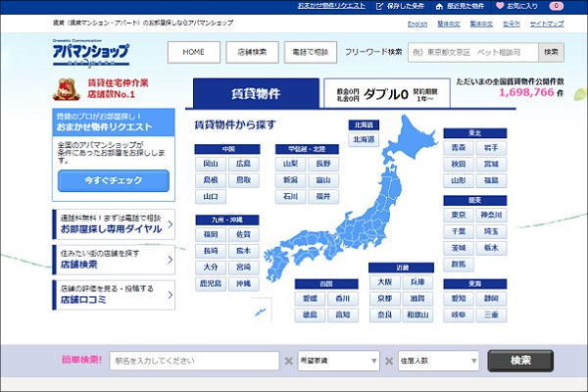
Task: Open the 希望家賃 dropdown
Action: pyautogui.click(x=339, y=361)
